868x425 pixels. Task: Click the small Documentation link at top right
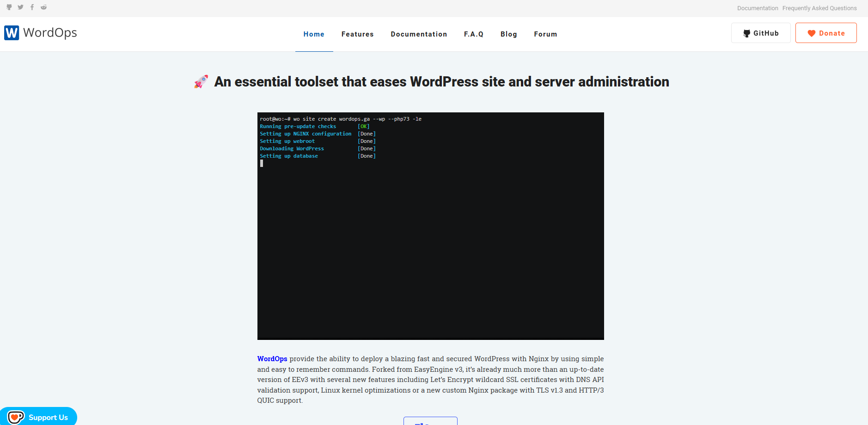coord(758,8)
